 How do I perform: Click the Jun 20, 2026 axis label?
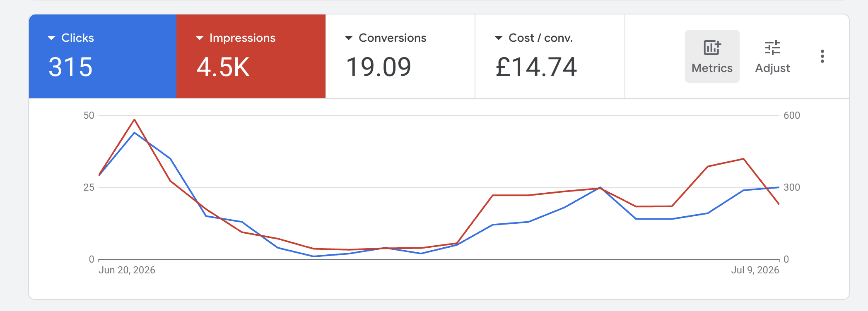click(x=127, y=270)
